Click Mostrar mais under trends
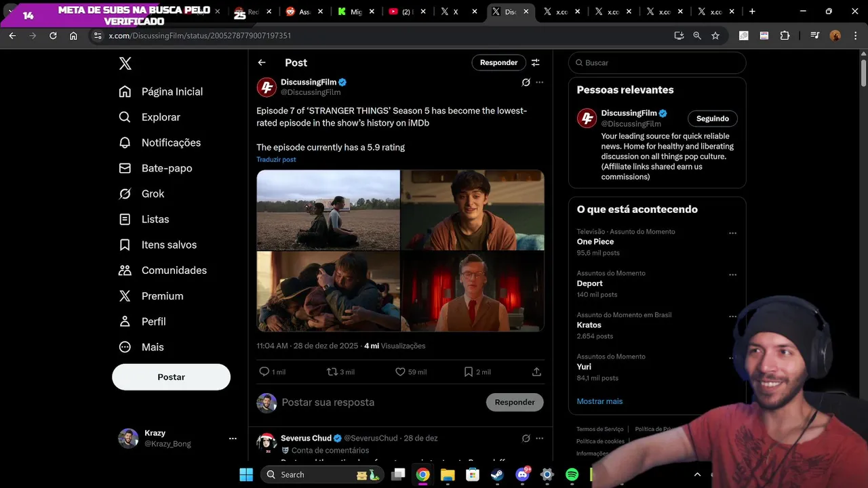This screenshot has width=868, height=488. click(599, 401)
